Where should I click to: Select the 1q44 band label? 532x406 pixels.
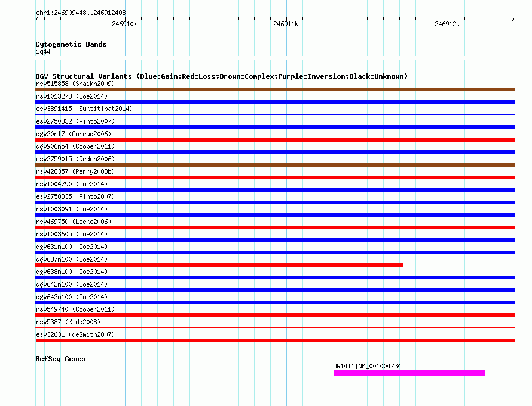coord(43,51)
